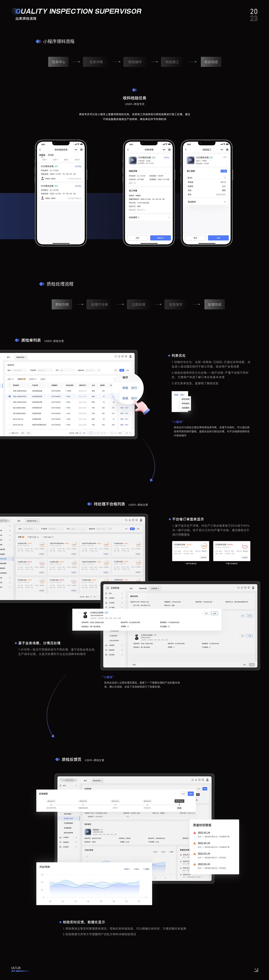Click search icon in 质检单列表 header
The height and width of the screenshot is (980, 269).
click(116, 356)
